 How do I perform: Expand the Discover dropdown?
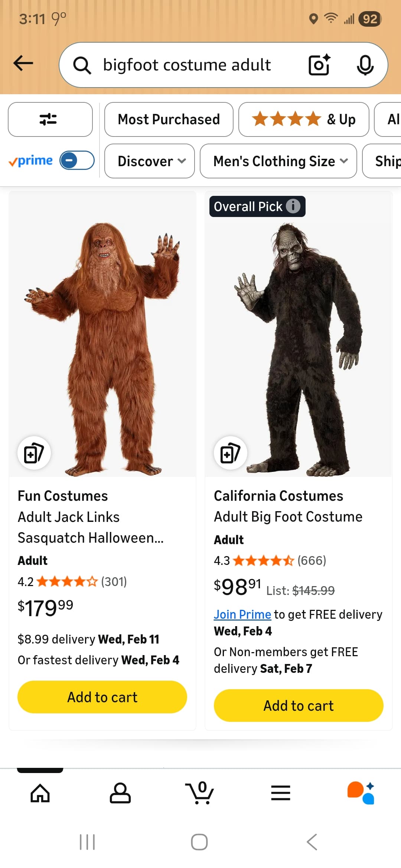(x=149, y=161)
